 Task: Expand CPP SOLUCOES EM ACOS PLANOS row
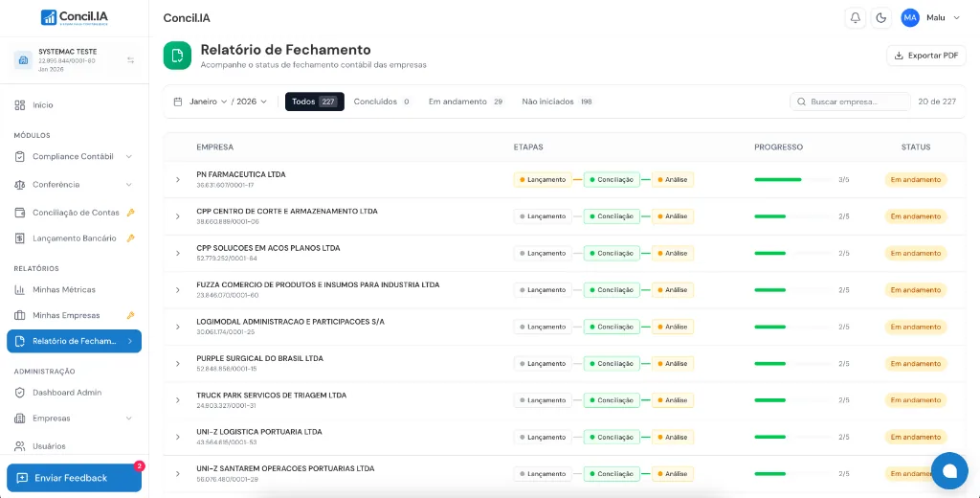[177, 254]
